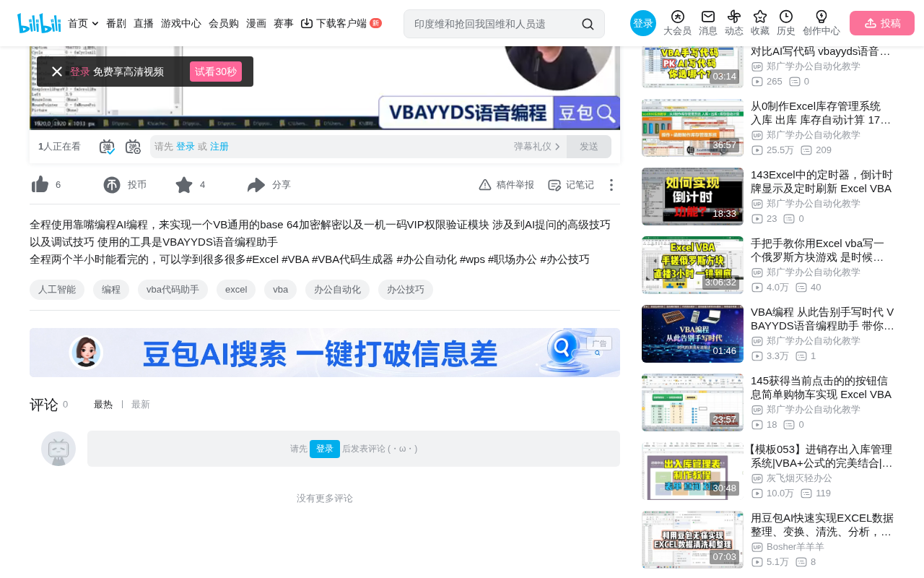924x578 pixels.
Task: Click the 豆包AI搜索 ad banner
Action: pos(325,353)
